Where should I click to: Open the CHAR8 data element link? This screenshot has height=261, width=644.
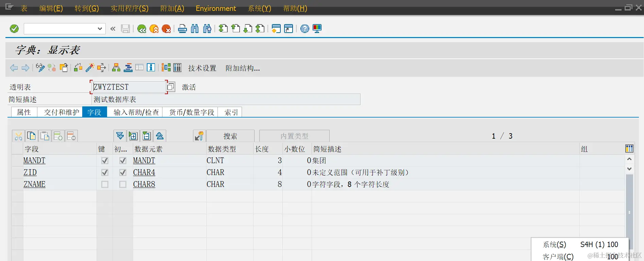144,184
